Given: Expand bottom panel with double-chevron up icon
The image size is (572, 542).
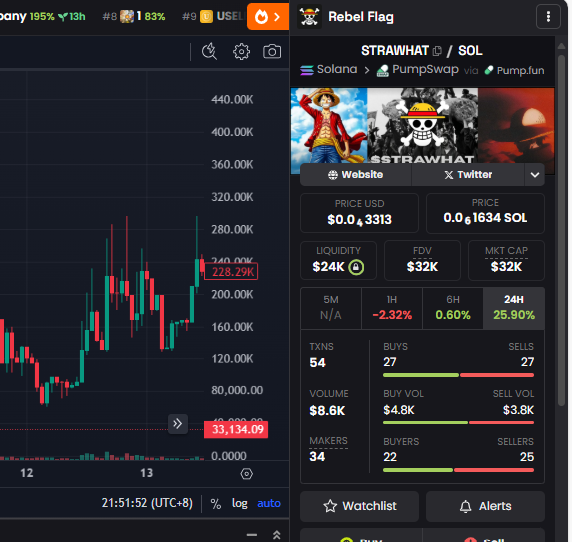Looking at the screenshot, I should pos(277,535).
